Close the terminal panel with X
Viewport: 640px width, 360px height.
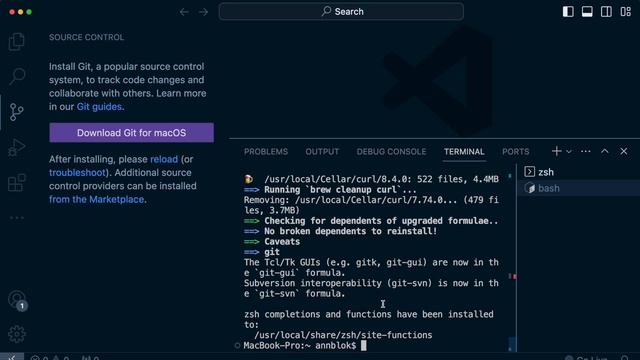[x=624, y=151]
